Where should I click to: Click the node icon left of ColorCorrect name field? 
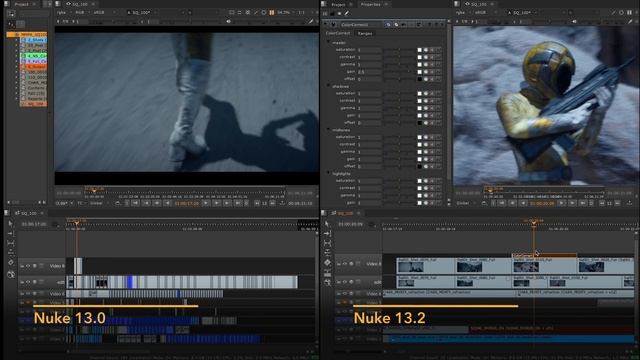333,24
